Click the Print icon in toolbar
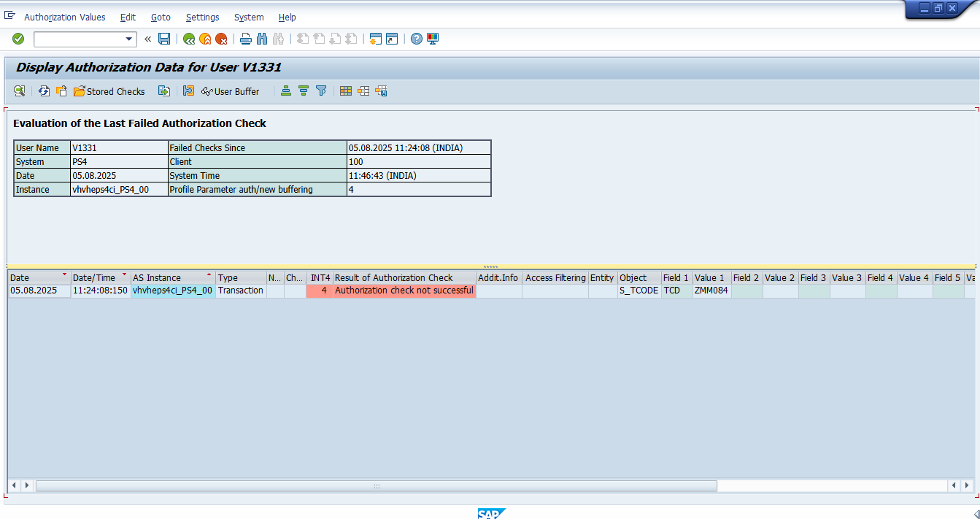 246,39
